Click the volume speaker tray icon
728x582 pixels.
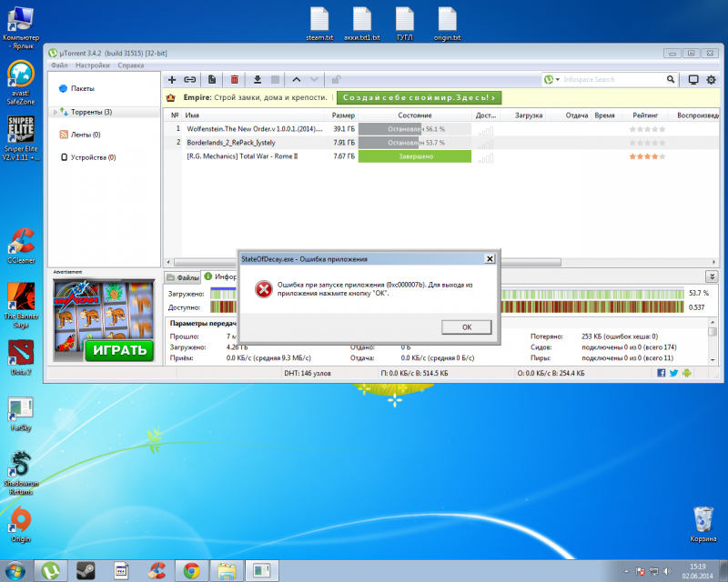(x=667, y=571)
